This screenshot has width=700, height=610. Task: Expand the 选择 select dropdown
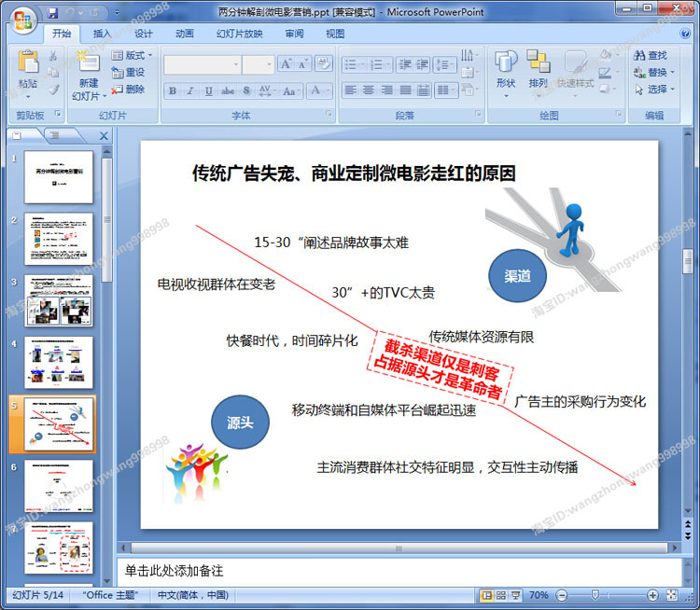(x=654, y=90)
